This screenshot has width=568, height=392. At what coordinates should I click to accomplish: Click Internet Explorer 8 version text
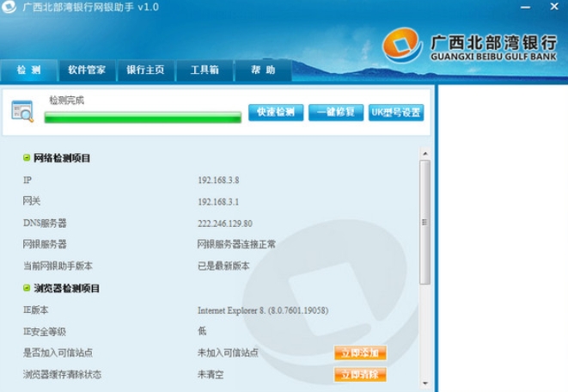(x=263, y=310)
